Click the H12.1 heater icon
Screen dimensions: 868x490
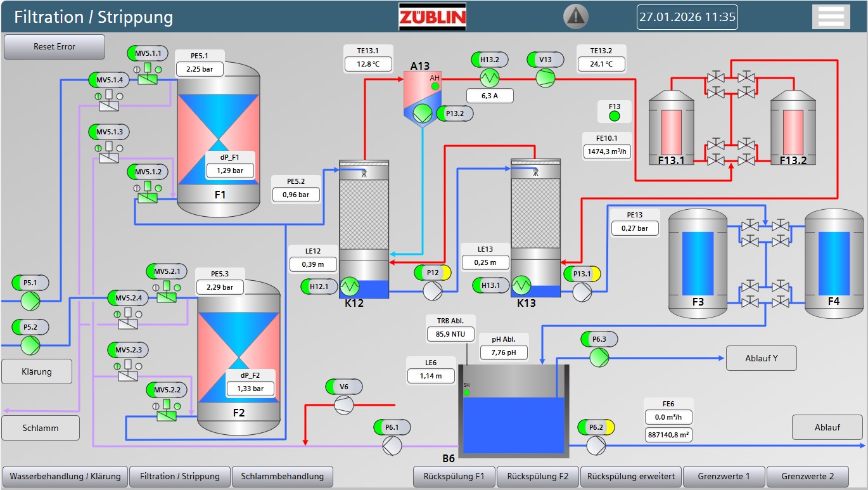(349, 287)
